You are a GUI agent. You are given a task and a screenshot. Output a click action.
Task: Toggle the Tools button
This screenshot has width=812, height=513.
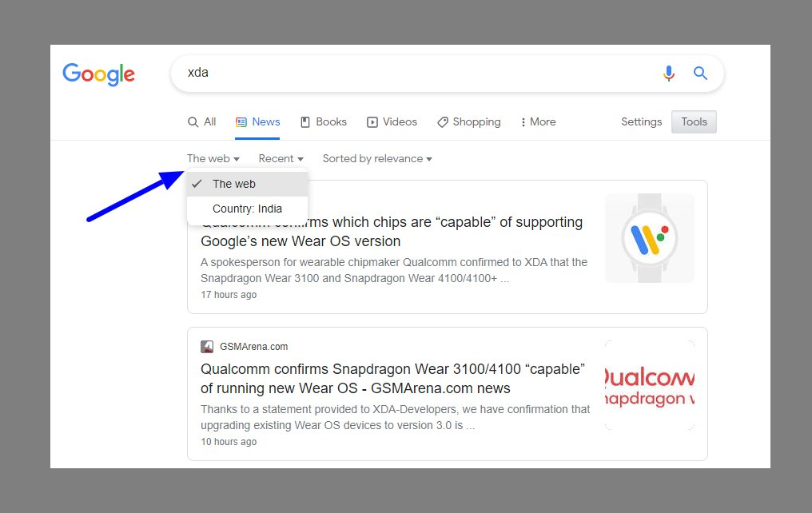pos(694,121)
